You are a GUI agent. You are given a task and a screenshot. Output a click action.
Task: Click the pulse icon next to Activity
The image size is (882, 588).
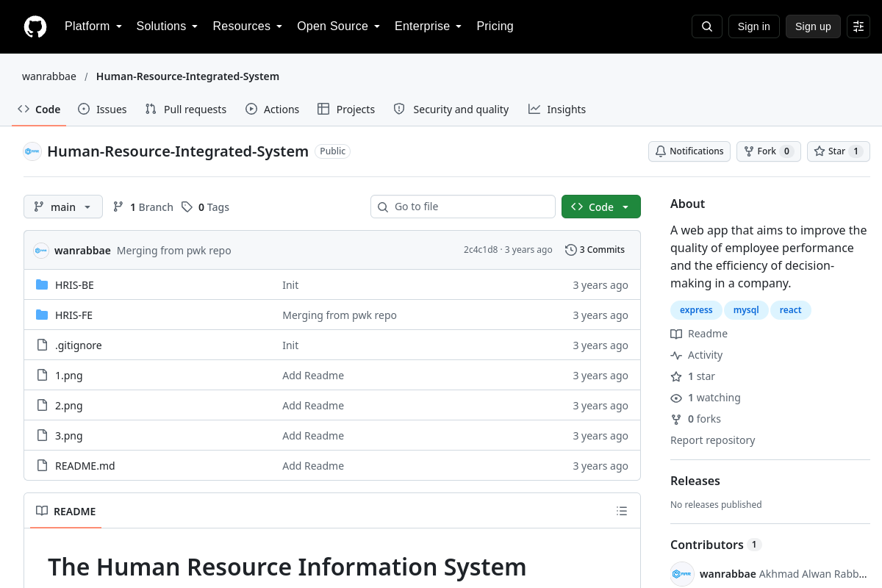pyautogui.click(x=676, y=355)
